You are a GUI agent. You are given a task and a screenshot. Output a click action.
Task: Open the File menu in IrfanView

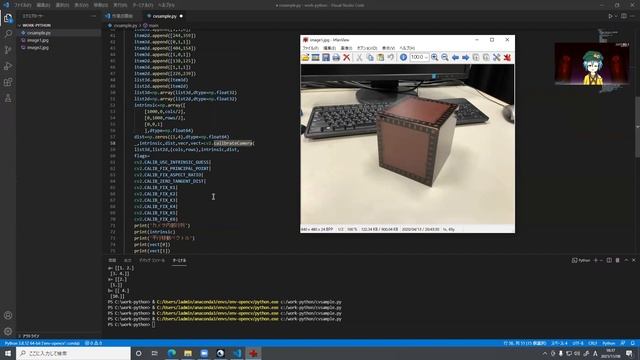point(310,48)
